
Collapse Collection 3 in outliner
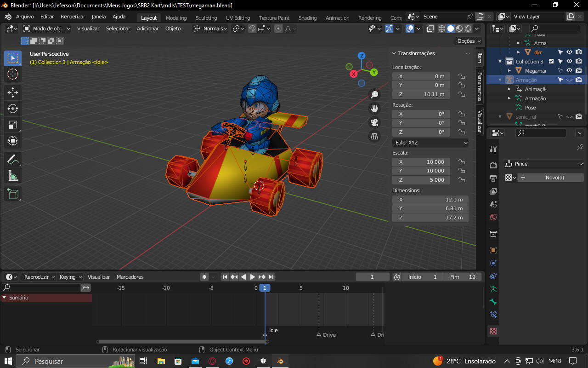[500, 61]
